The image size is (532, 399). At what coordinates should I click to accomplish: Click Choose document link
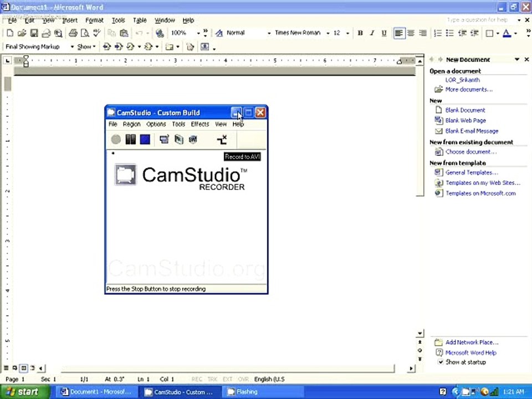point(471,152)
